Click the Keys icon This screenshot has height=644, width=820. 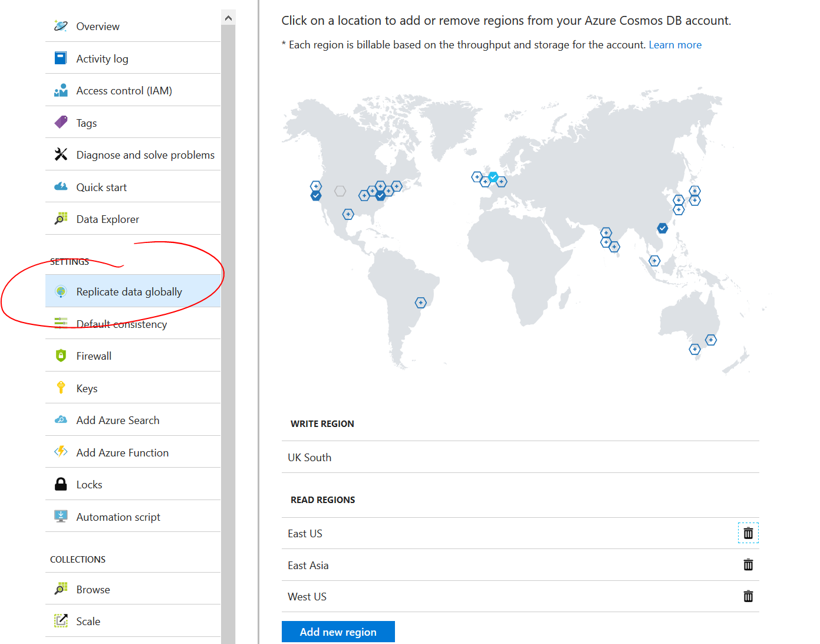(61, 387)
